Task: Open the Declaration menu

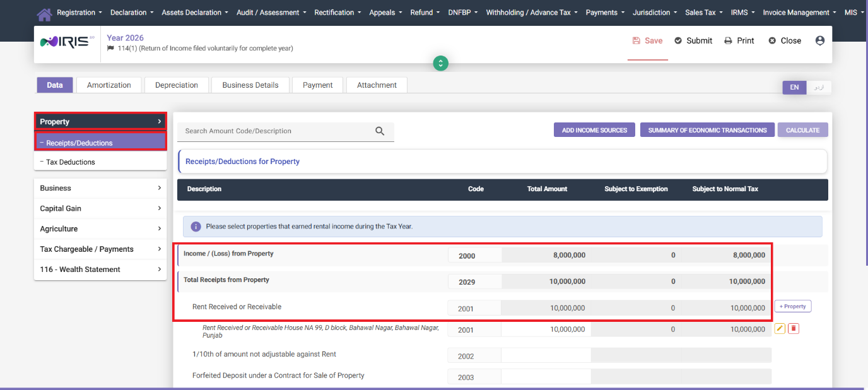Action: pyautogui.click(x=132, y=13)
